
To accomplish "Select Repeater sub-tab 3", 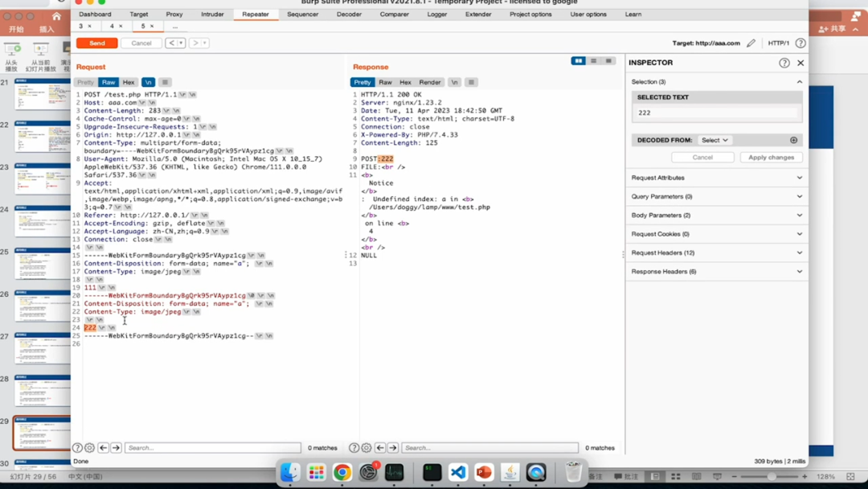I will point(81,26).
